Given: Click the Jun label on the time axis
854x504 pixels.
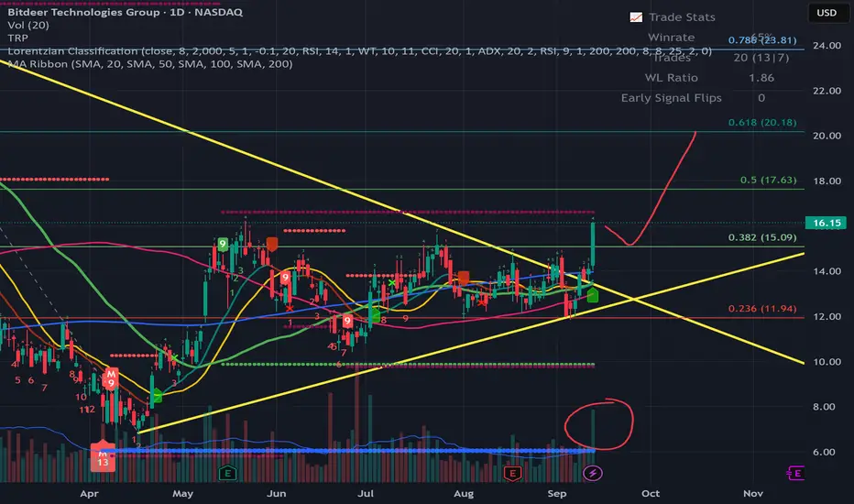Looking at the screenshot, I should 277,494.
